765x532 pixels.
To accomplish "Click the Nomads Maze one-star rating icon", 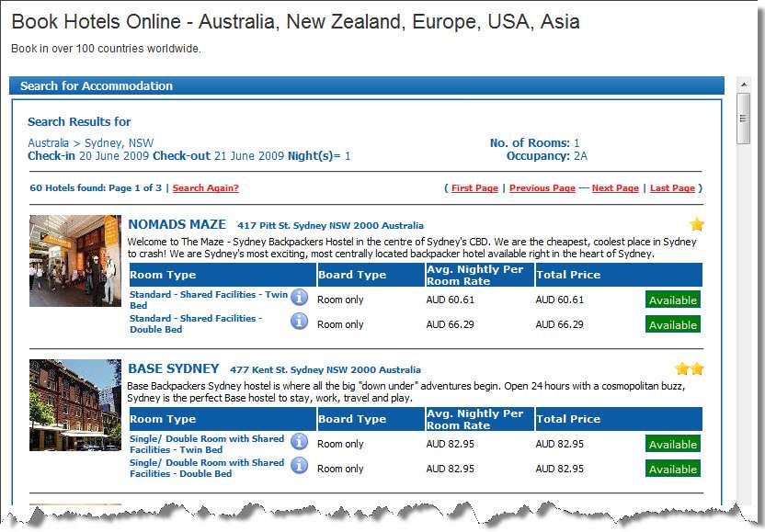I will point(697,224).
